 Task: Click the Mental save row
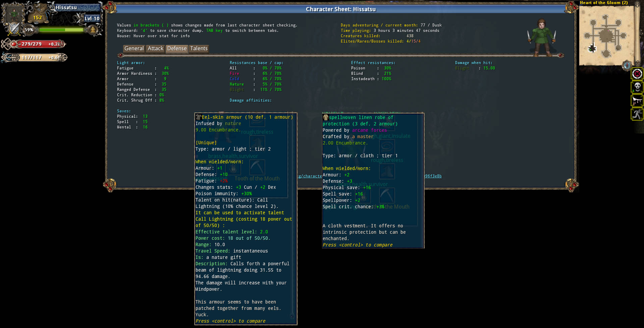(x=132, y=127)
